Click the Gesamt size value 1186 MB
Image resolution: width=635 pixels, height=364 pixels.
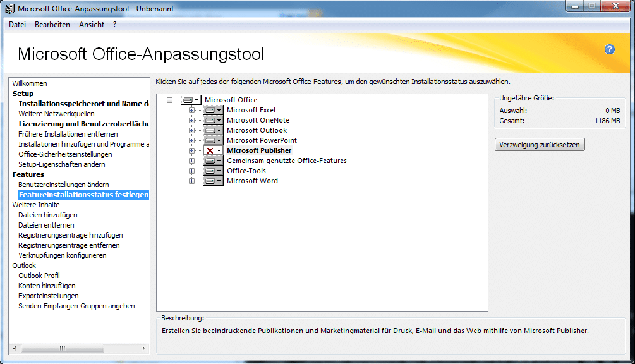pyautogui.click(x=607, y=121)
